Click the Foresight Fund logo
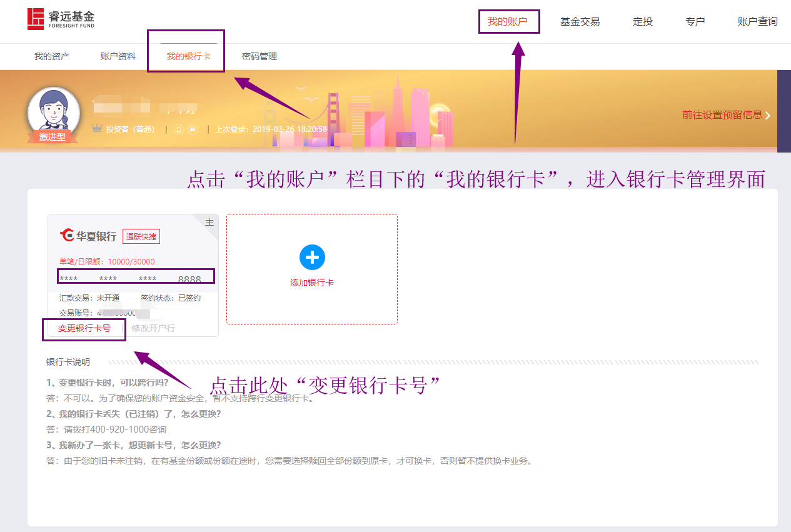This screenshot has height=532, width=791. (x=61, y=19)
